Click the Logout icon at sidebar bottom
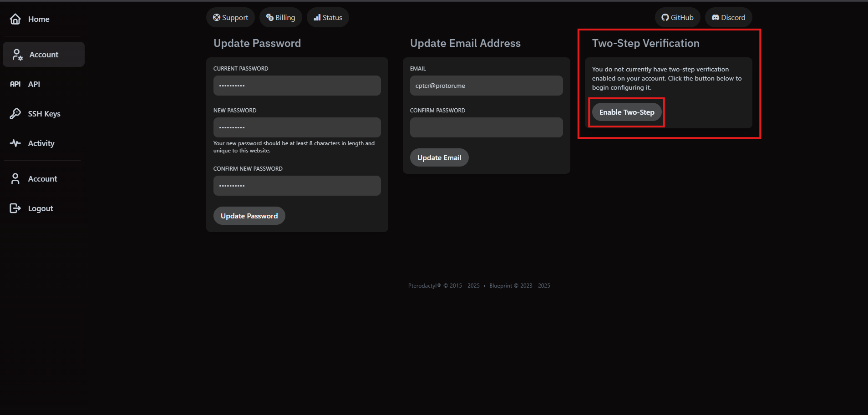 click(x=15, y=208)
